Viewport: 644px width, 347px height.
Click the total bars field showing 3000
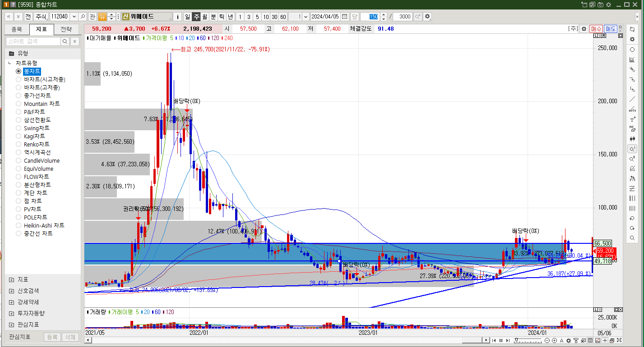coord(403,17)
